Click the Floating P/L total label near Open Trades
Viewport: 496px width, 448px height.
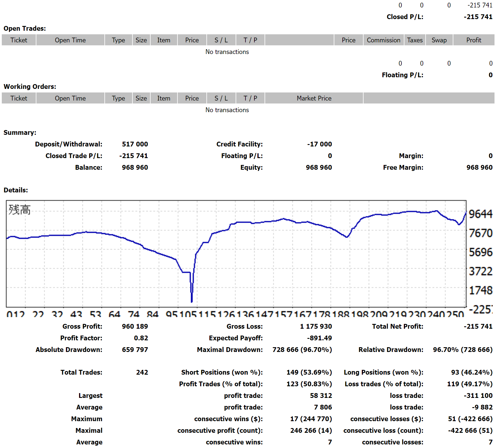click(403, 75)
